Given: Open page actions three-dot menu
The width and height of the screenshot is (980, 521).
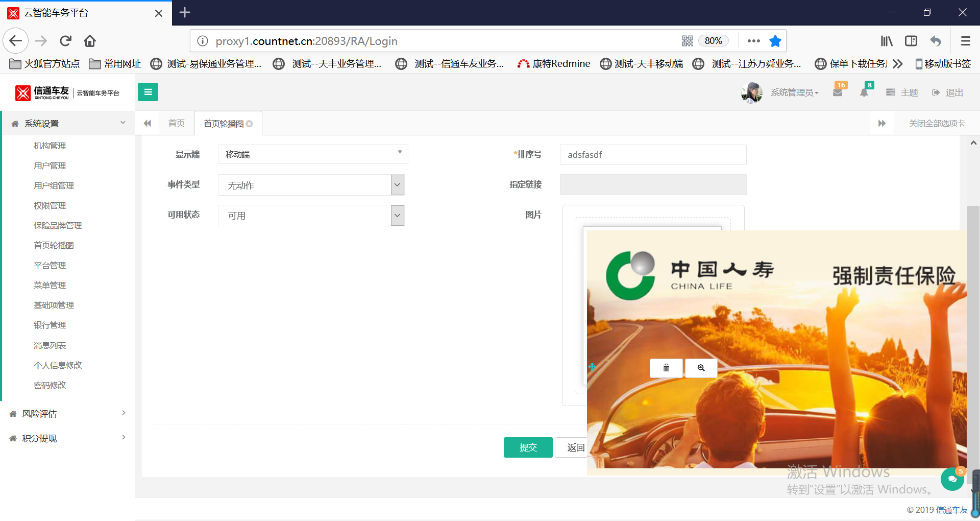Looking at the screenshot, I should 753,41.
